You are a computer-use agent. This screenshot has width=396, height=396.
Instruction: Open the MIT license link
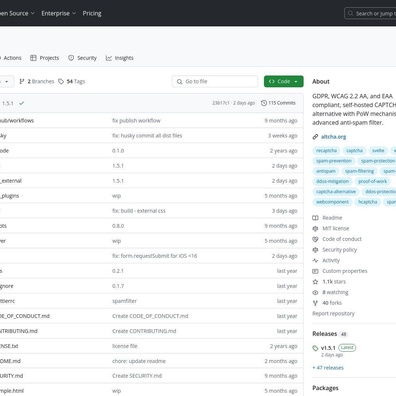(x=336, y=228)
